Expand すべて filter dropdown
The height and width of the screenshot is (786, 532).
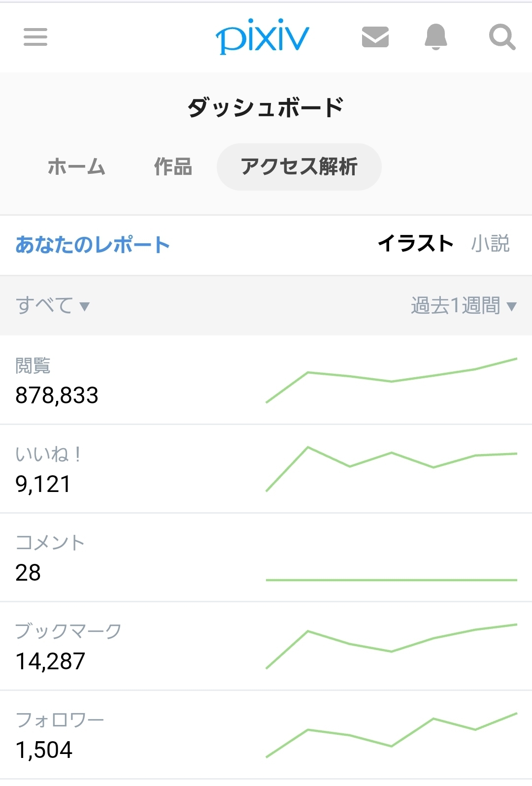(53, 306)
